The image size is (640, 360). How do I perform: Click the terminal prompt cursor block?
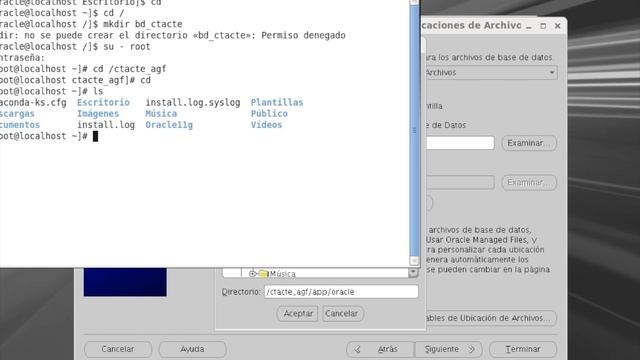pos(96,136)
